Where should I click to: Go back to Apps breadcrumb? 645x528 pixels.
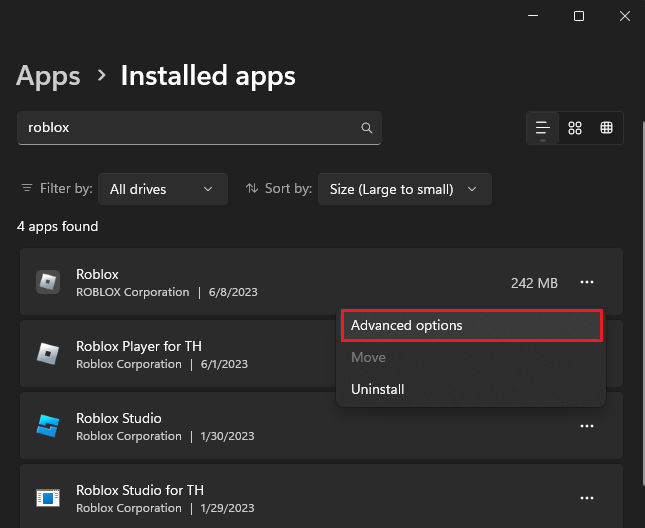48,76
